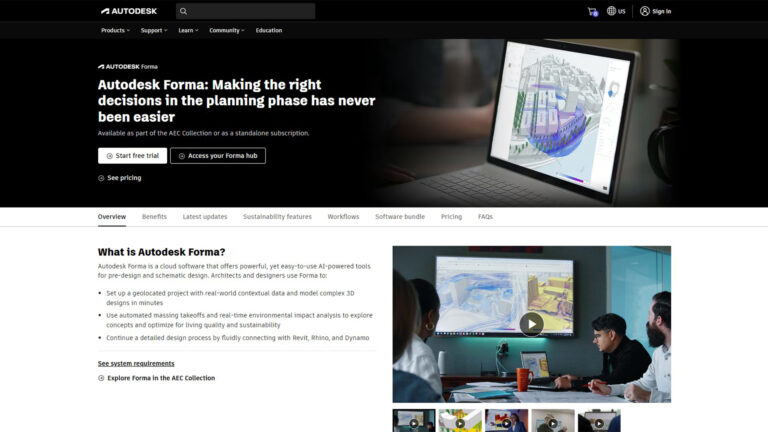The width and height of the screenshot is (768, 432).
Task: Select the first video thumbnail
Action: [x=414, y=421]
